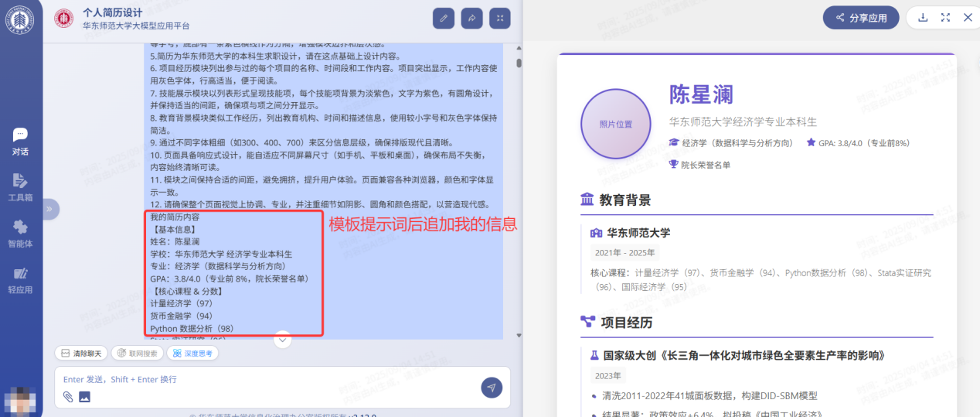
Task: Toggle 联网搜索 web search option
Action: pyautogui.click(x=137, y=354)
